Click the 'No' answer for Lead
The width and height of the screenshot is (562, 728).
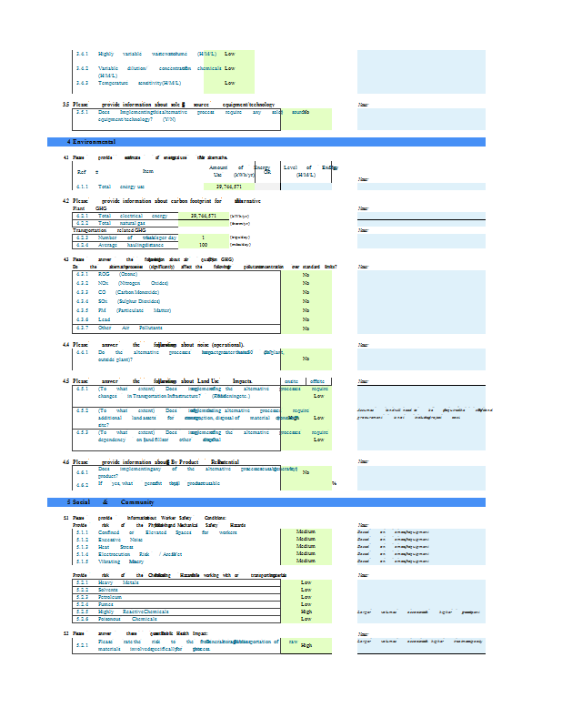[306, 318]
